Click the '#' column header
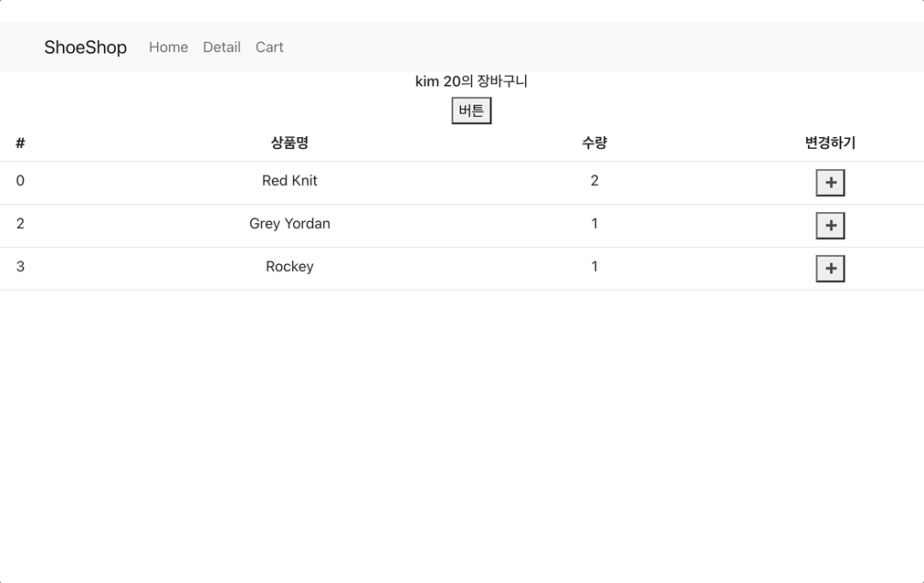 click(20, 143)
